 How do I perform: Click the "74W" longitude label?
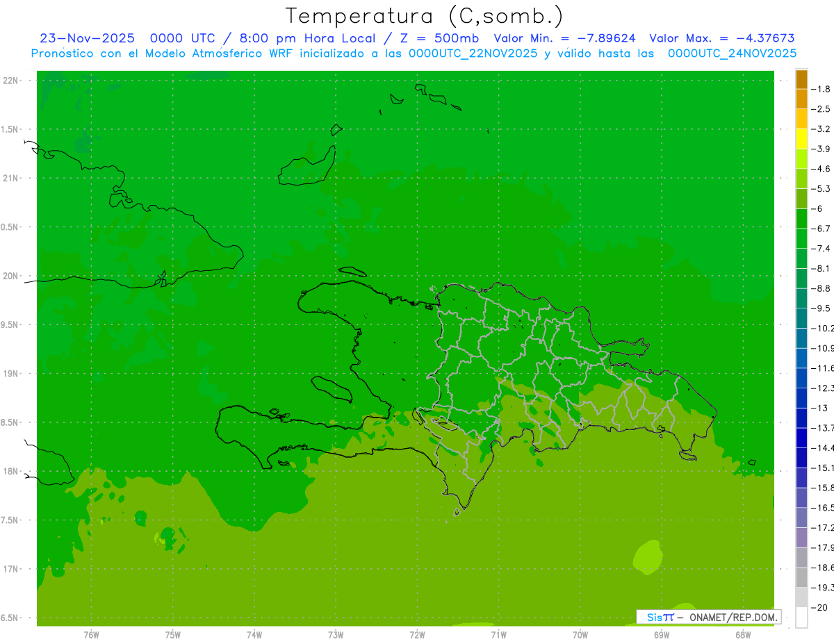tap(254, 635)
